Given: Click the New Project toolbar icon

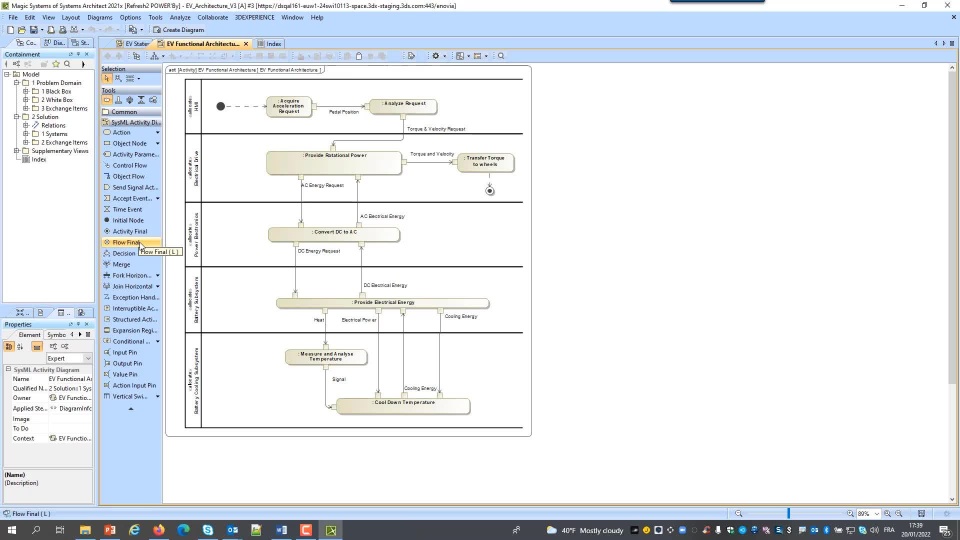Looking at the screenshot, I should coord(10,29).
